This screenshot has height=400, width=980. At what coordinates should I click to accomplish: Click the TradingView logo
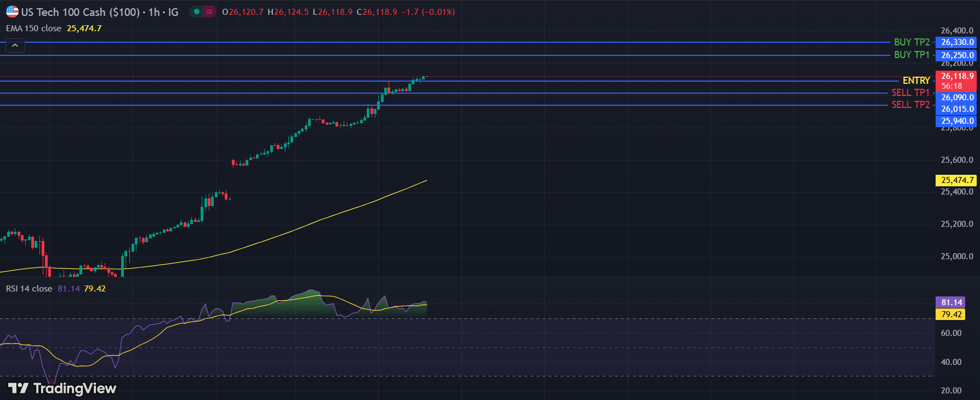click(62, 388)
